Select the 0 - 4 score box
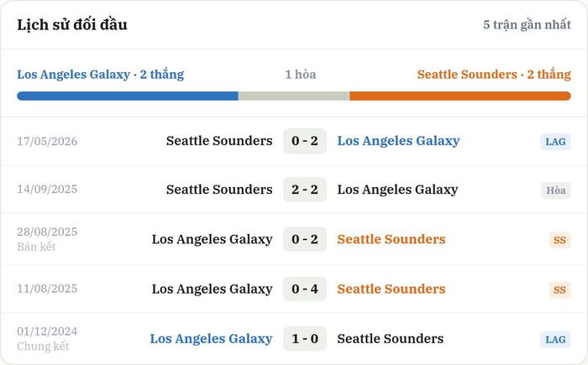The height and width of the screenshot is (365, 588). coord(305,289)
